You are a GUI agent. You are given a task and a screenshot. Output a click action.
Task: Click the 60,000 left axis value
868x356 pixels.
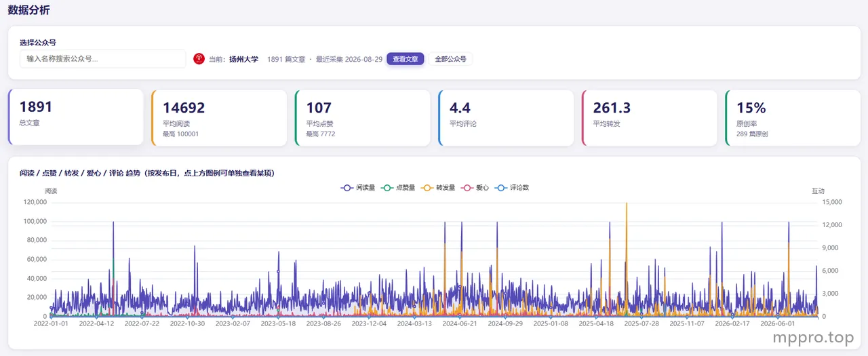click(x=37, y=259)
